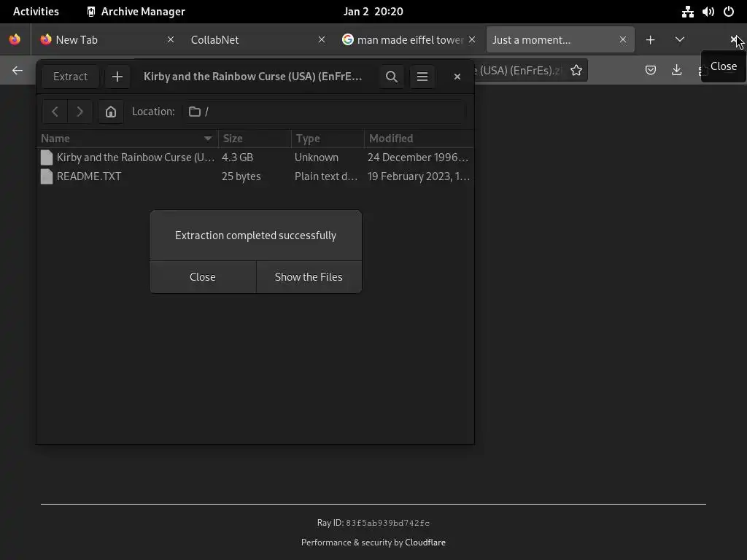Go to archive home location
The image size is (747, 560).
point(111,112)
